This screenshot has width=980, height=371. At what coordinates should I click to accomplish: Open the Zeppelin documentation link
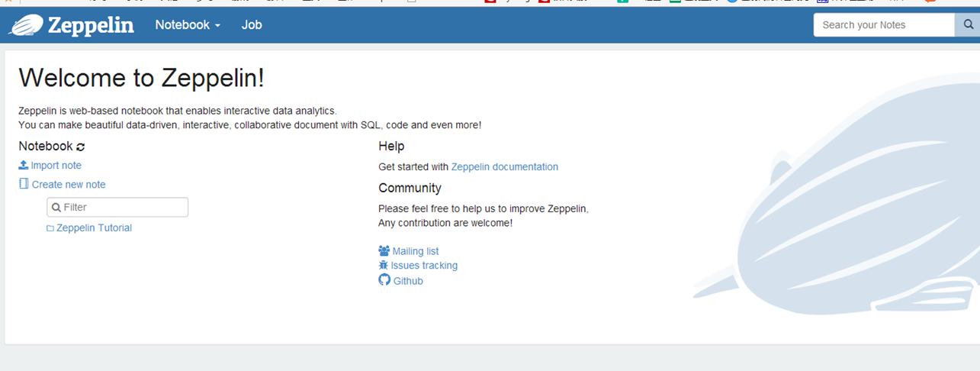[x=505, y=166]
